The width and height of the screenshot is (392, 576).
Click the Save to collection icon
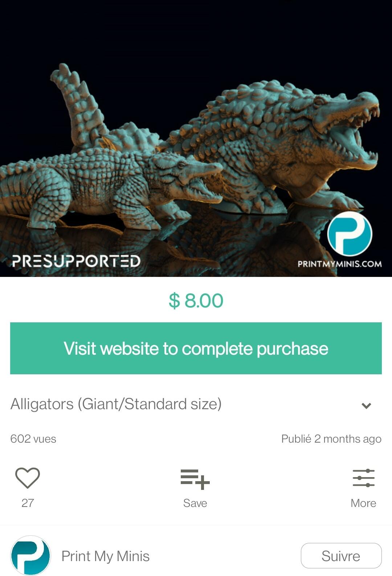pyautogui.click(x=195, y=479)
